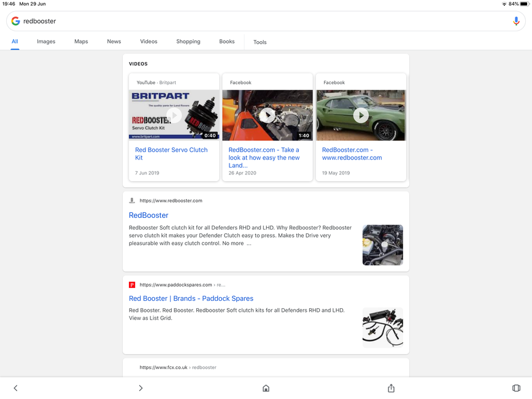Click the 1:40 video duration badge
This screenshot has height=399, width=532.
click(x=304, y=136)
